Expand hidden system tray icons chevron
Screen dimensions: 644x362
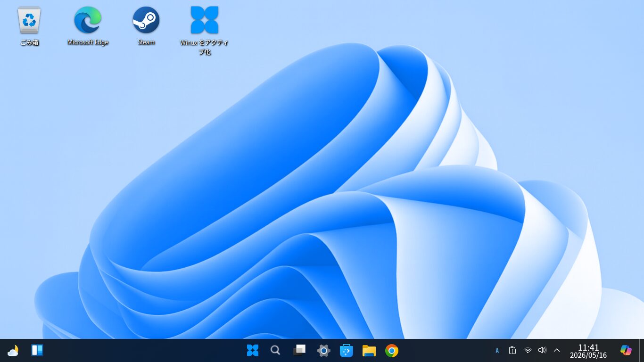click(x=557, y=350)
